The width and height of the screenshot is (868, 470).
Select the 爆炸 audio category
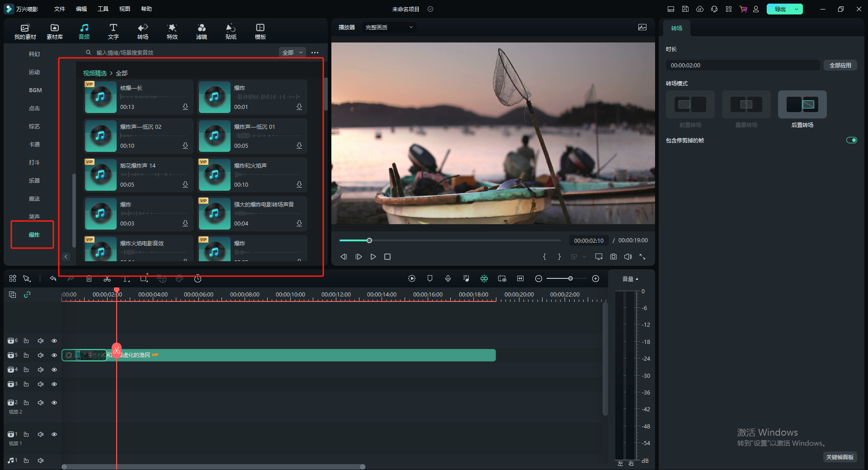34,235
